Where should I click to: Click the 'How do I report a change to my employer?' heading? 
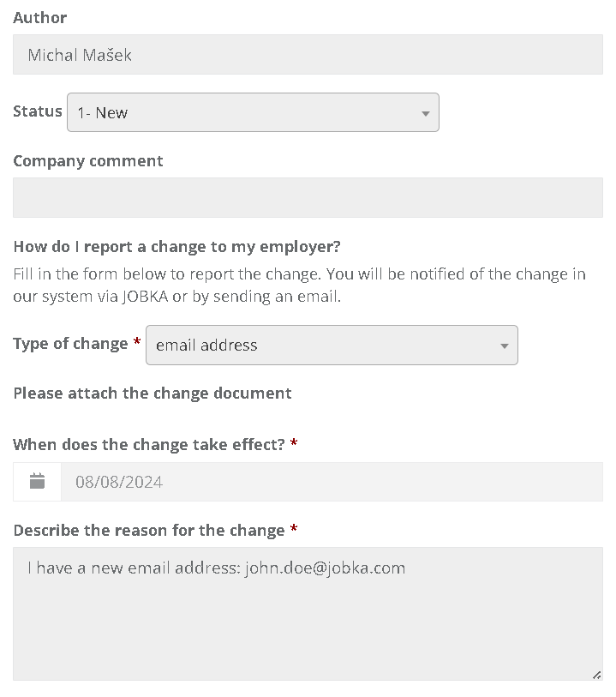tap(176, 247)
